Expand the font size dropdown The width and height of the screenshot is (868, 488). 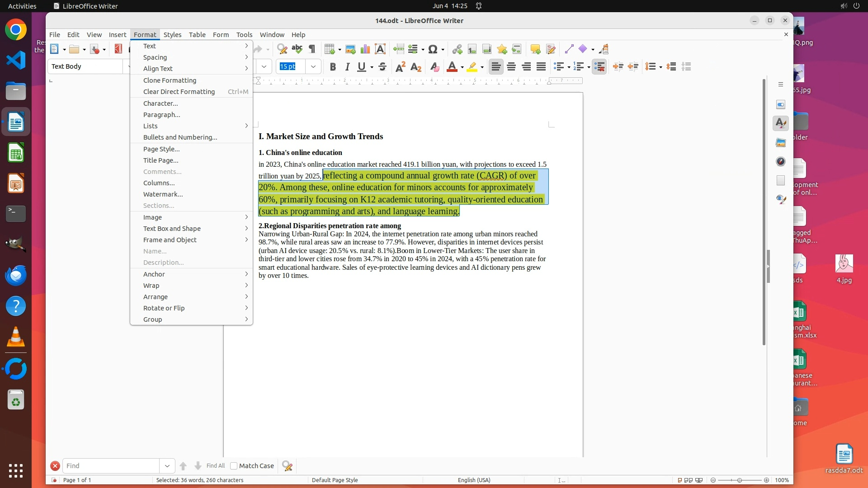tap(313, 67)
